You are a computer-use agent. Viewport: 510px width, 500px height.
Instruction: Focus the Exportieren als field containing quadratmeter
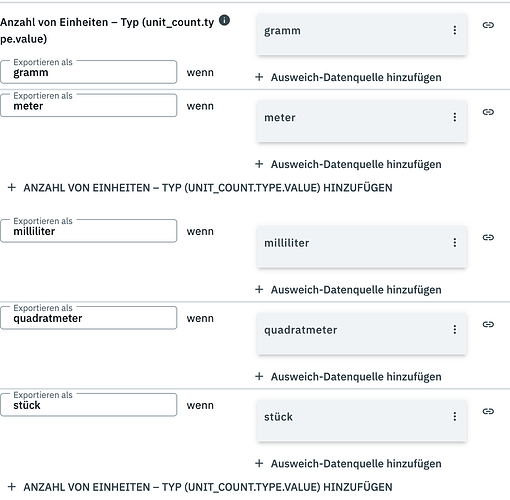[89, 318]
